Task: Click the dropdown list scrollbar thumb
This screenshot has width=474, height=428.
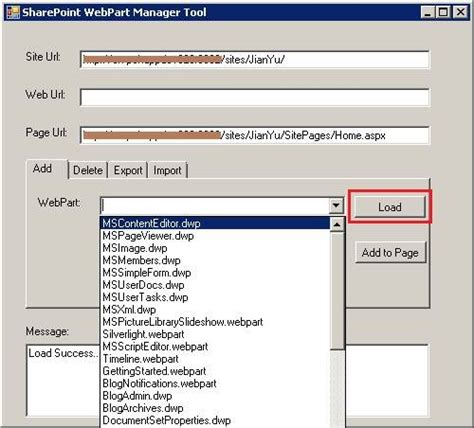Action: pyautogui.click(x=337, y=291)
